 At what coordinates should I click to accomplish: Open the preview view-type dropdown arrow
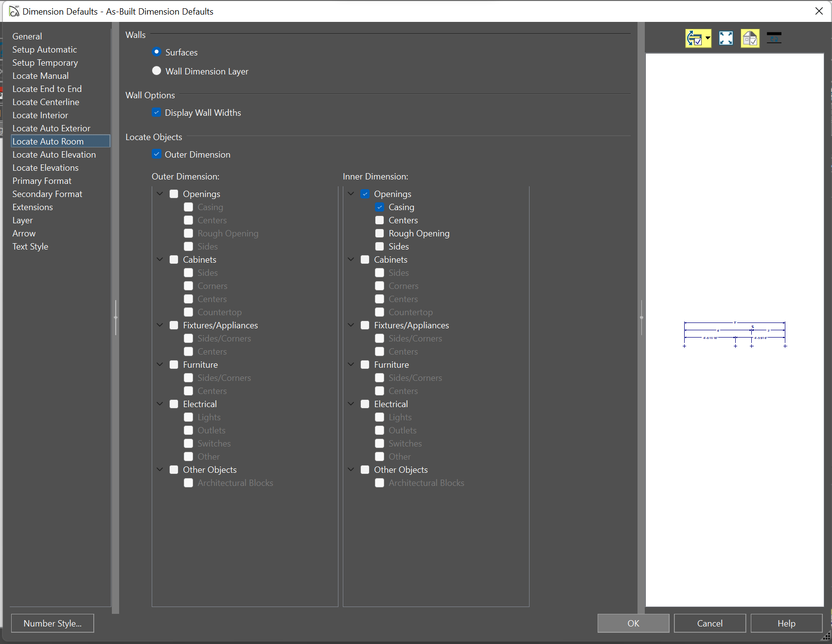click(708, 38)
